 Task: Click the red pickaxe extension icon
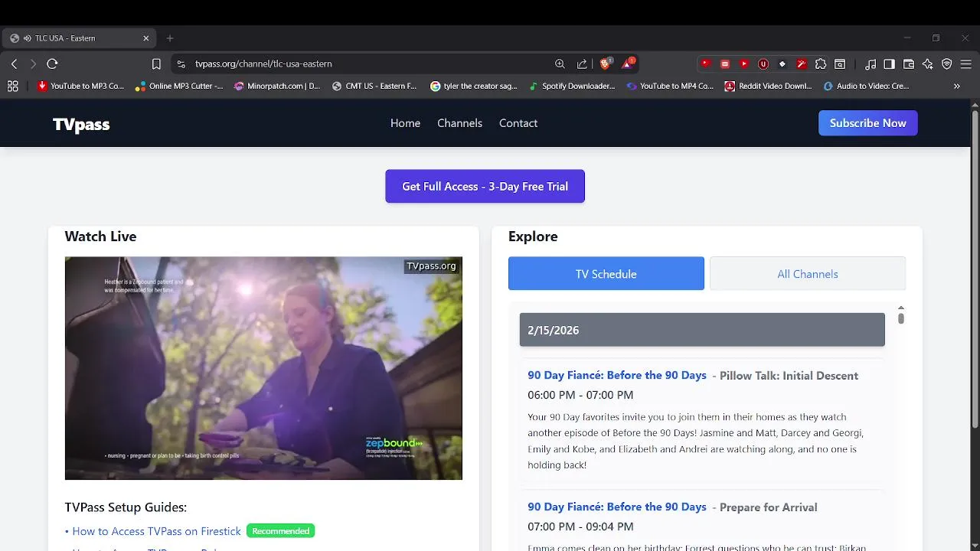click(x=802, y=64)
